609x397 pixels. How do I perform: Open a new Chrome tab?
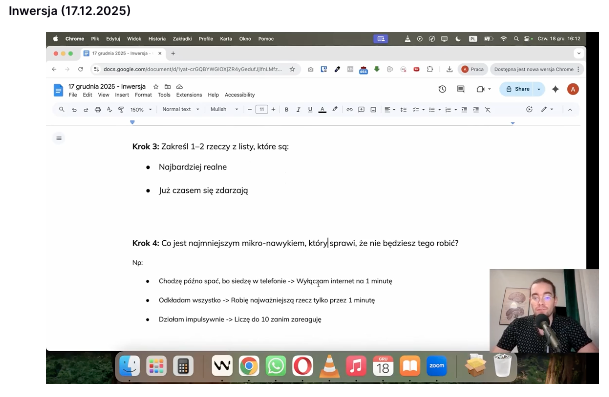click(173, 53)
